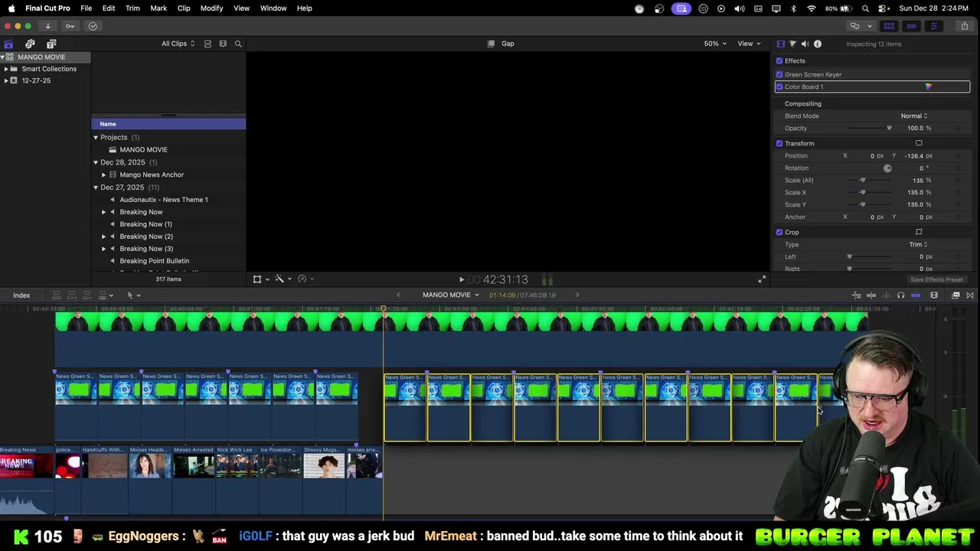
Task: Open Background Tasks checkmark icon
Action: tap(93, 26)
